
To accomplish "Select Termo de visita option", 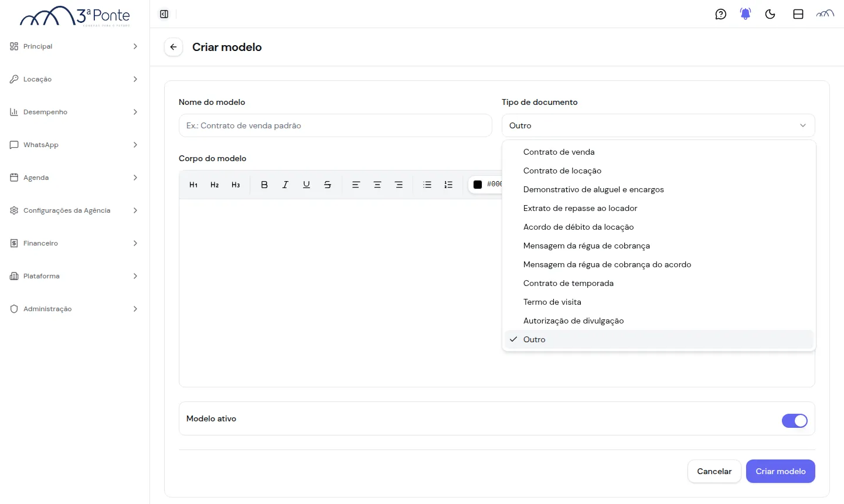I will (x=659, y=302).
